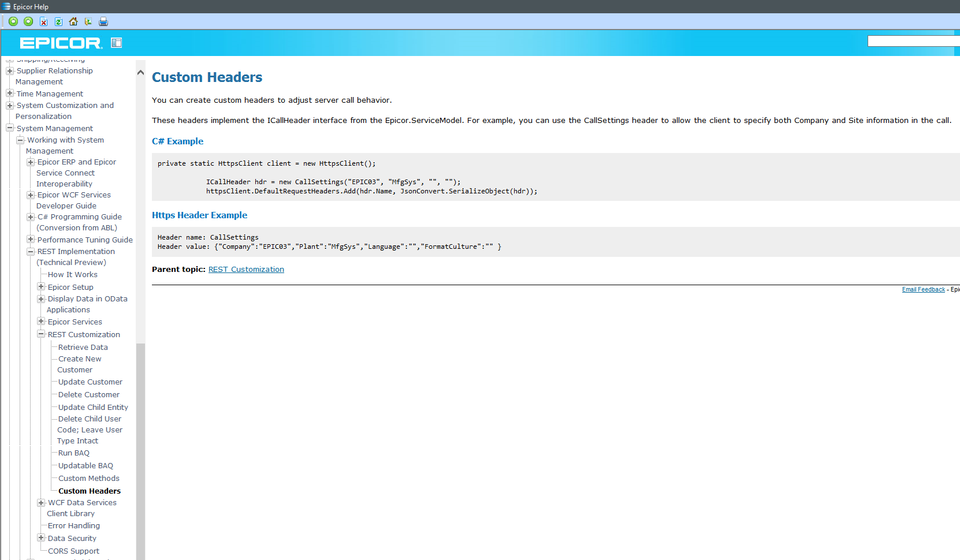The height and width of the screenshot is (560, 960).
Task: Collapse System Management node
Action: [x=10, y=128]
